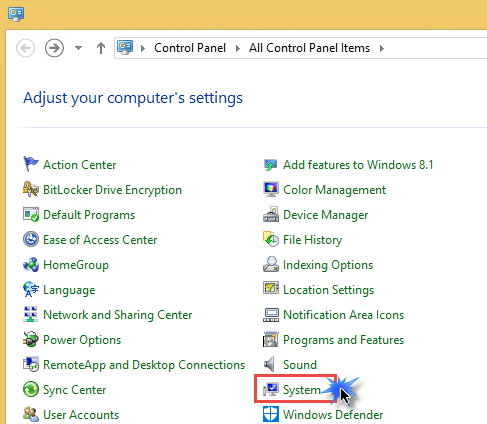Select the Device Manager icon
This screenshot has height=424, width=487.
point(271,214)
